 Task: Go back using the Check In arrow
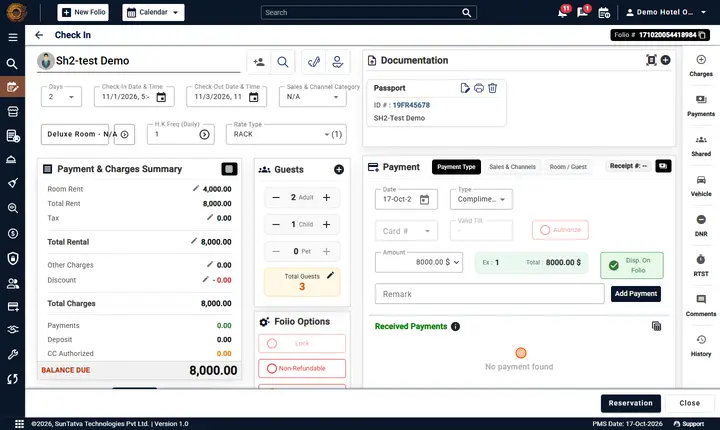click(39, 35)
